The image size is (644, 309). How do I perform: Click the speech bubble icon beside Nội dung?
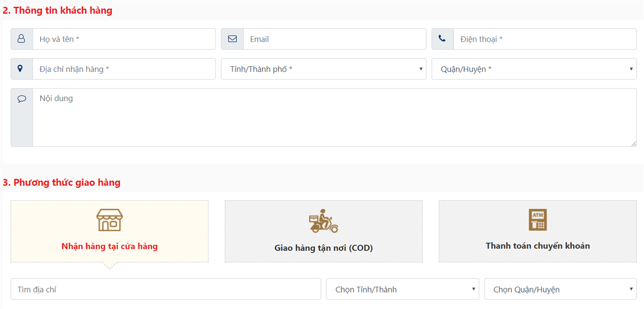point(22,99)
